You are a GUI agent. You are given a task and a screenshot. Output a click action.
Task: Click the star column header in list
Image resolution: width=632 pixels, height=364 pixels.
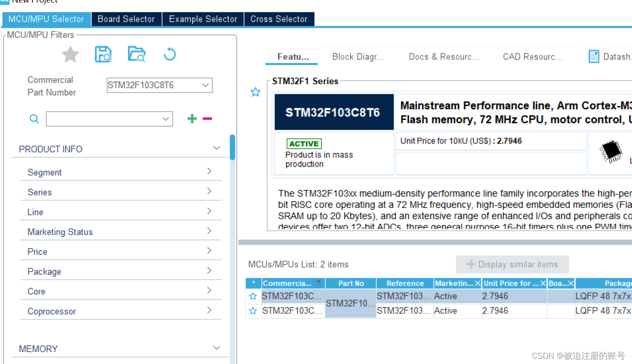coord(253,283)
